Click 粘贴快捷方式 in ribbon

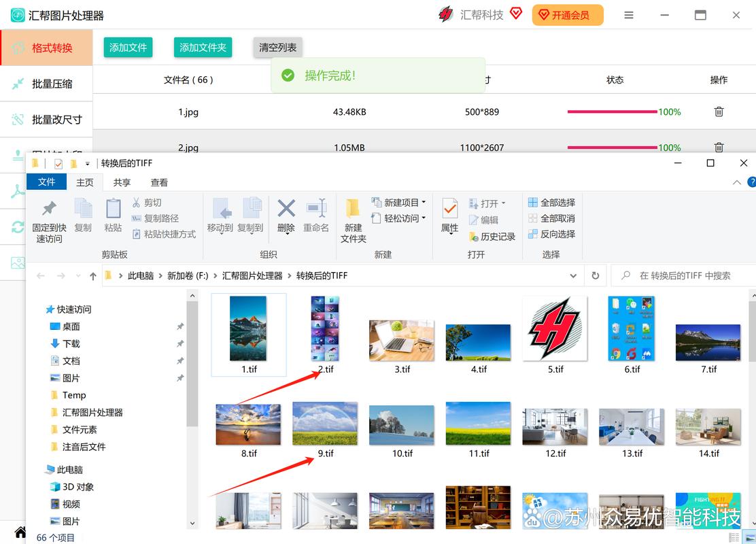(164, 235)
